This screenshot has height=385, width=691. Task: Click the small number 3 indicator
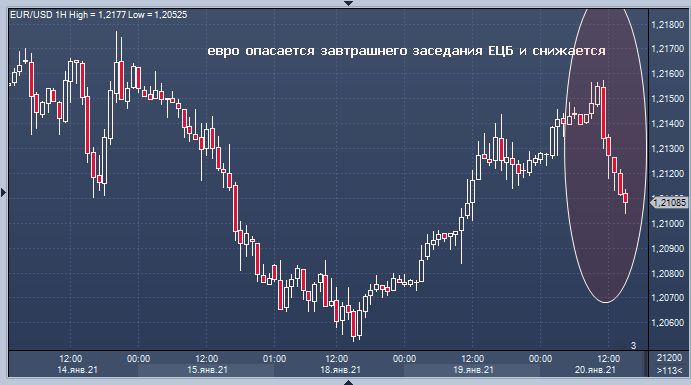(x=633, y=345)
